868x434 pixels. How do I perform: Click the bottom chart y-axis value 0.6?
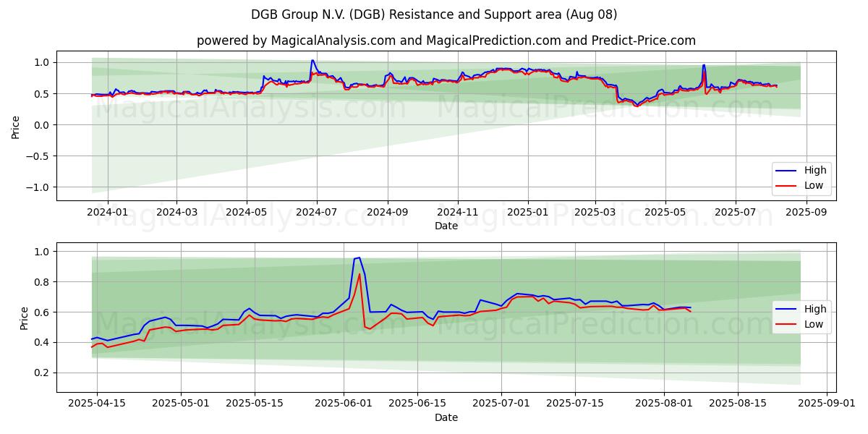coord(42,312)
